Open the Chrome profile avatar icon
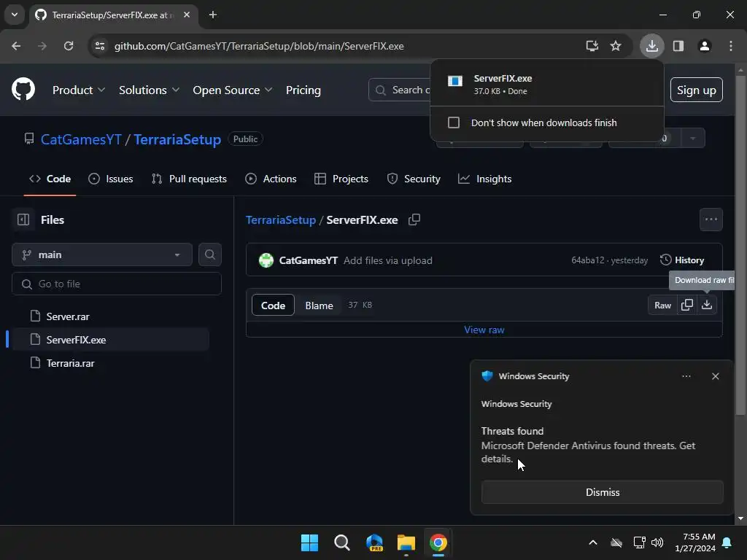The width and height of the screenshot is (747, 560). (705, 46)
